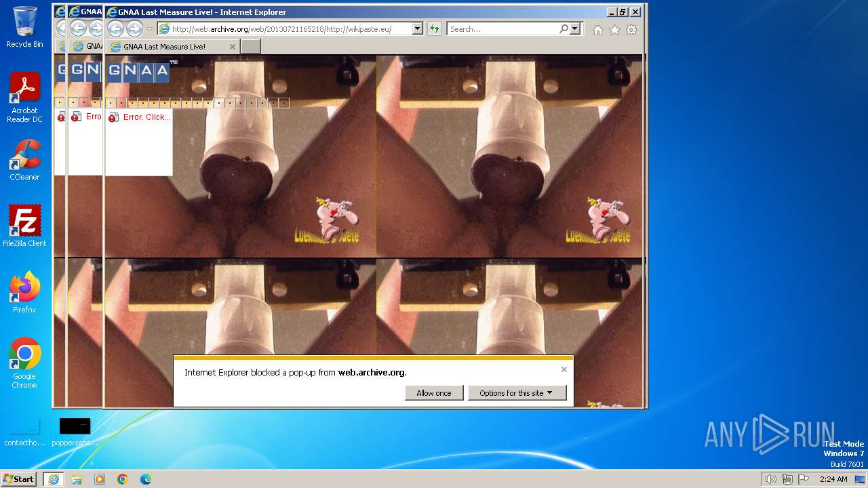The height and width of the screenshot is (488, 868).
Task: Click the Allow once button
Action: (x=434, y=393)
